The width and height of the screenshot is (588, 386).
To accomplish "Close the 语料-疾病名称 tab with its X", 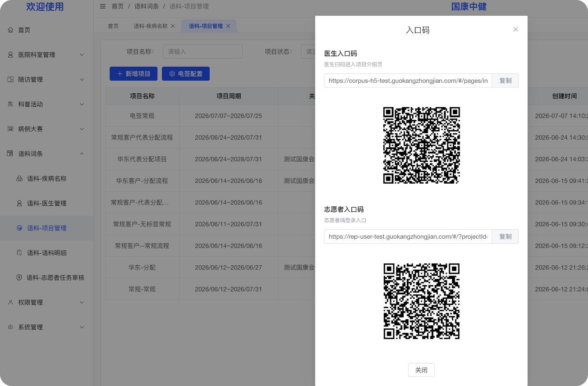I will pos(173,26).
